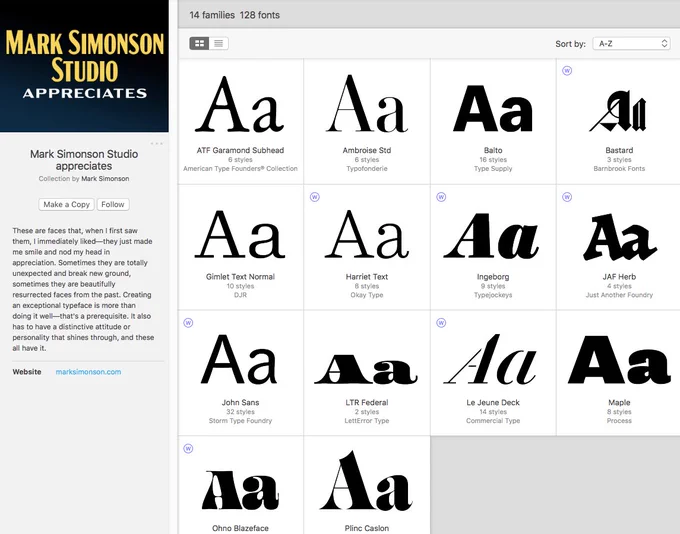Select ATF Garamond Subhead font preview
680x534 pixels.
pos(240,104)
